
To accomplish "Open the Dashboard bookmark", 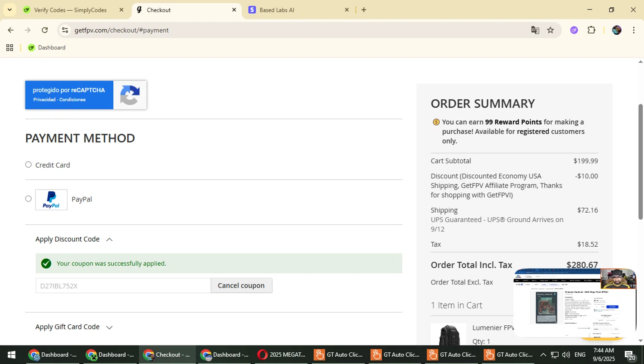I will pyautogui.click(x=47, y=48).
